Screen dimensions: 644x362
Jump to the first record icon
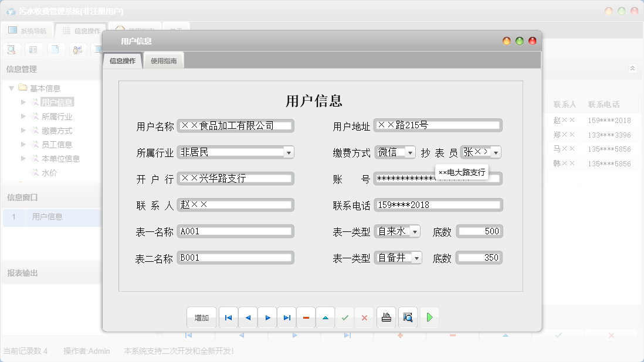(228, 317)
